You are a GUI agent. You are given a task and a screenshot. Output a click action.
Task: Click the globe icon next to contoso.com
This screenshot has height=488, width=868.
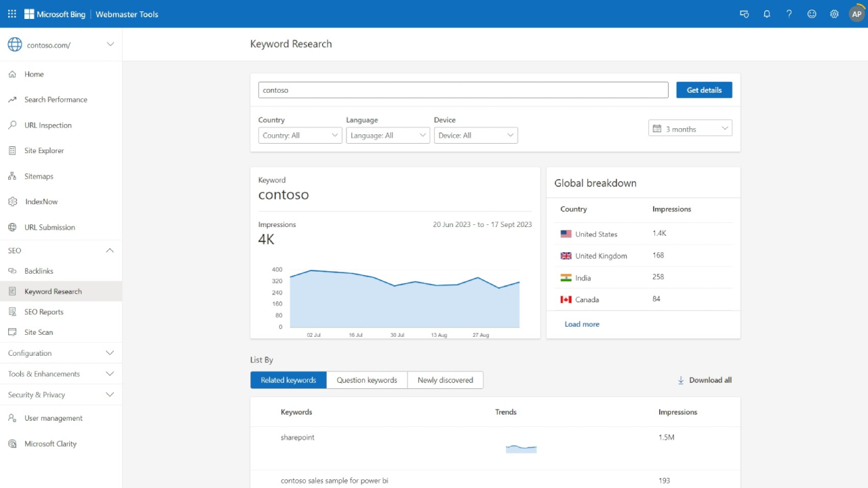pos(15,45)
